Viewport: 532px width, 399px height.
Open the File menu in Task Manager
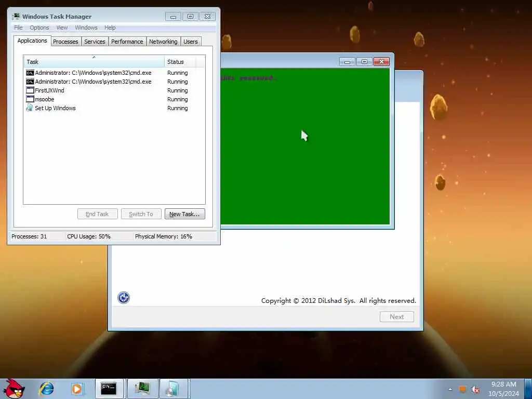(x=18, y=28)
